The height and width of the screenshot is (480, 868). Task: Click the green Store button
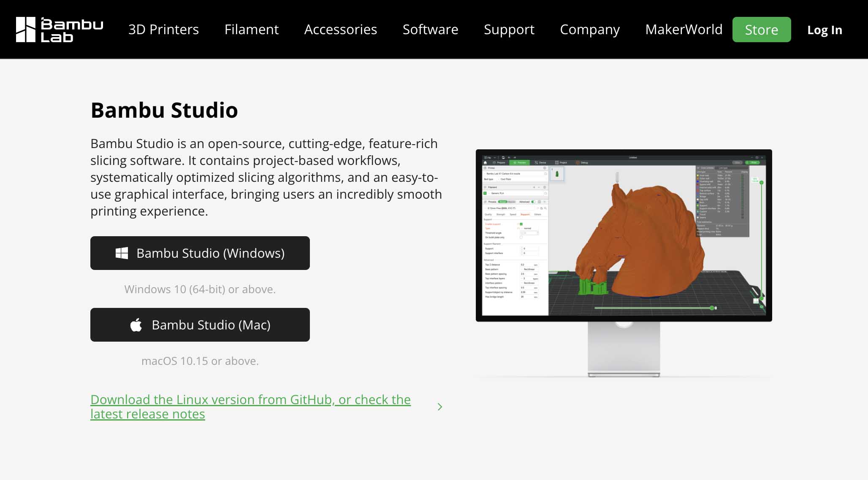point(762,30)
